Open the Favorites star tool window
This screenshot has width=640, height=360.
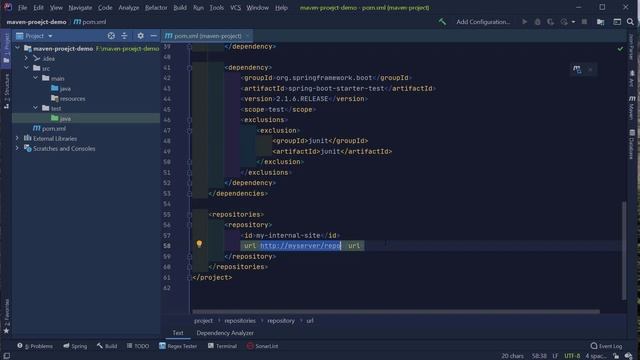(6, 316)
